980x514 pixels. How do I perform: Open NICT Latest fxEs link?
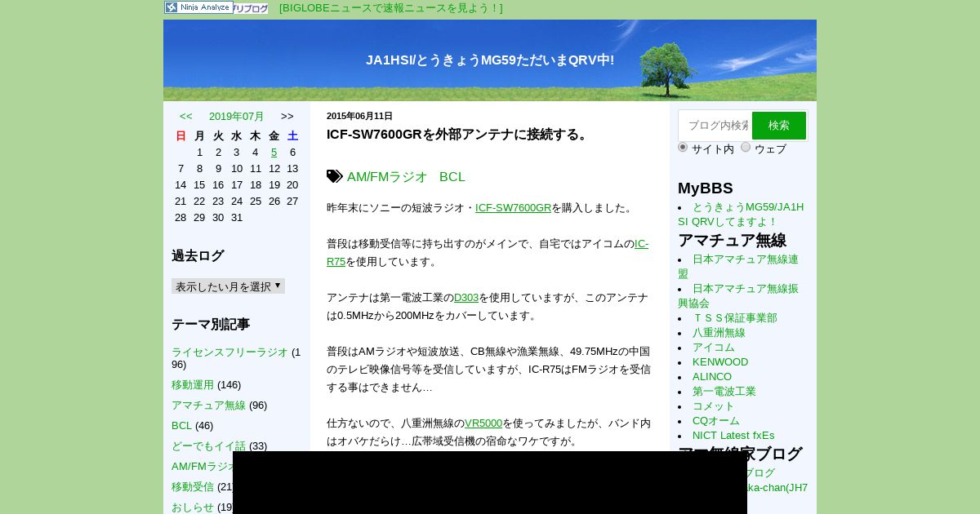(x=733, y=435)
